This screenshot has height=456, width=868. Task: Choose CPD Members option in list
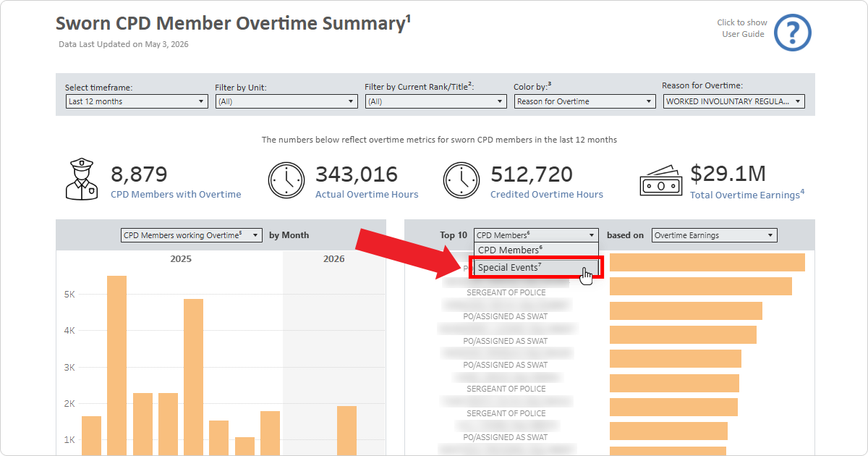pos(537,250)
